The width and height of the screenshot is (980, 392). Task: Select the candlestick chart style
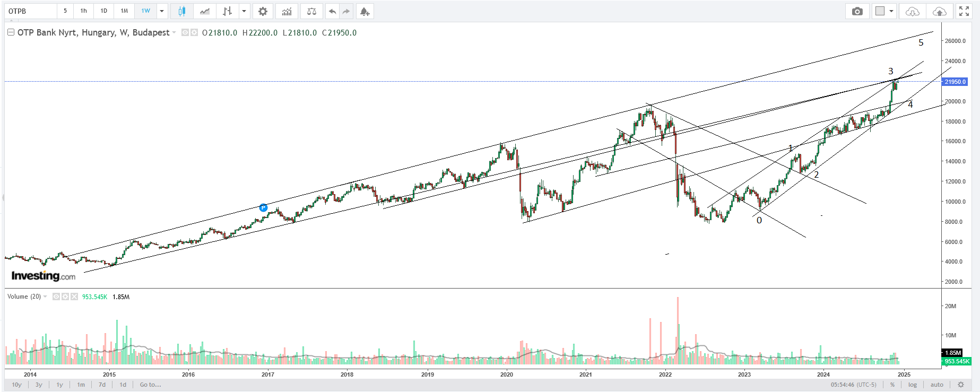[182, 11]
